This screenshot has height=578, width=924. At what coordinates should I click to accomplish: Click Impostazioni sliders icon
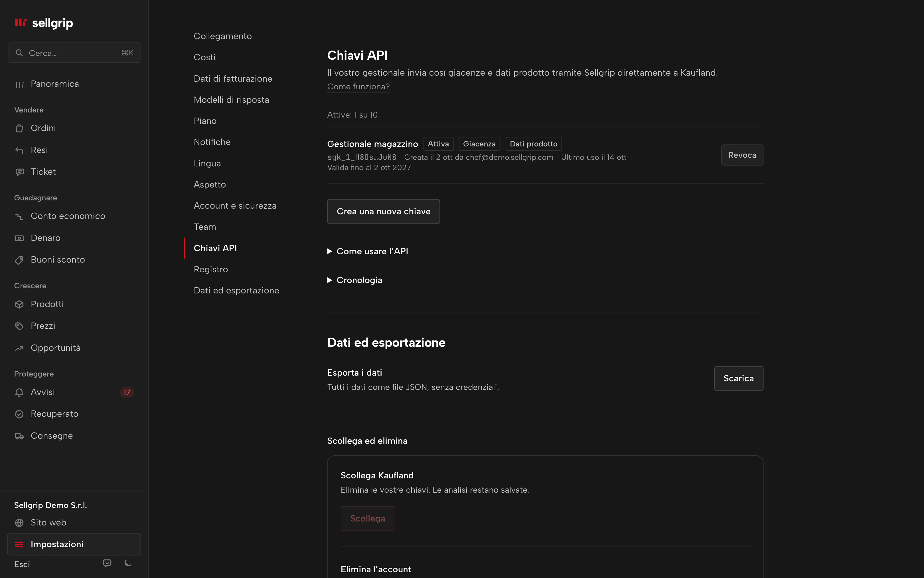[x=19, y=544]
